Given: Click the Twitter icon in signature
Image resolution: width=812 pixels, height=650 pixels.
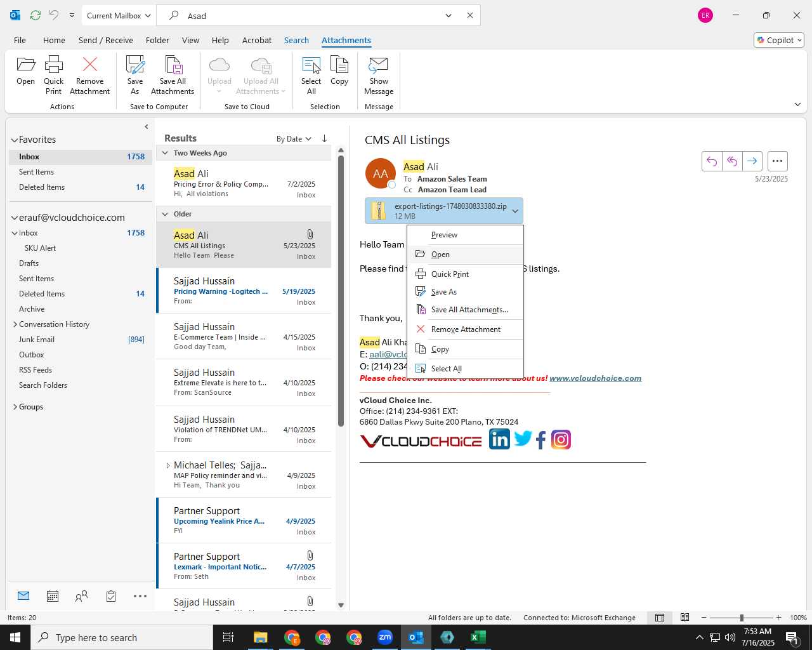Looking at the screenshot, I should tap(523, 438).
